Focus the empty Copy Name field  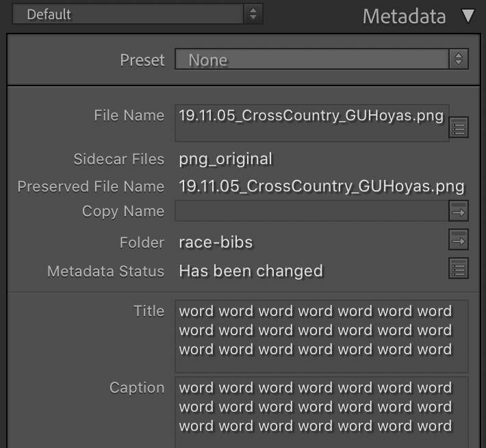pyautogui.click(x=311, y=212)
